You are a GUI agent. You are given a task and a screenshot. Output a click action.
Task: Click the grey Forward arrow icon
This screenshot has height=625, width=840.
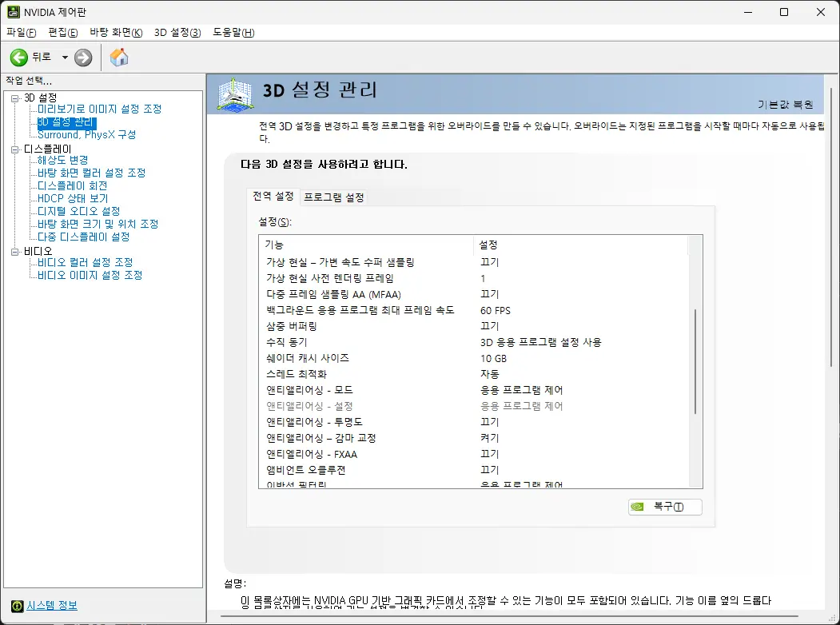click(83, 58)
